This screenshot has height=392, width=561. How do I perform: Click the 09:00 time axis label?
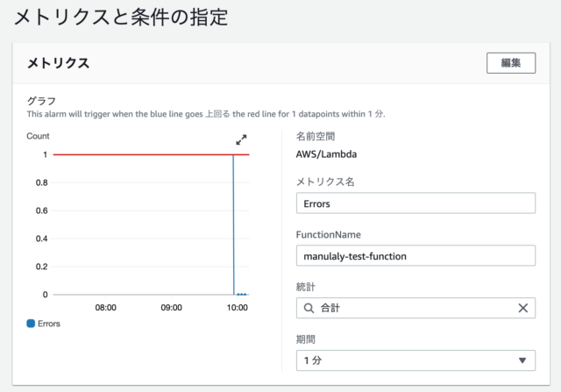[171, 309]
